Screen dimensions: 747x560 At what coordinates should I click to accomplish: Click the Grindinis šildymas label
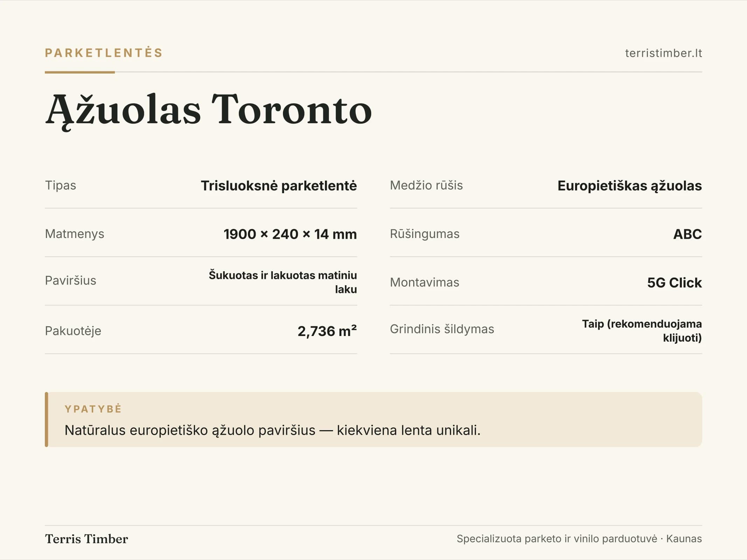pyautogui.click(x=442, y=329)
